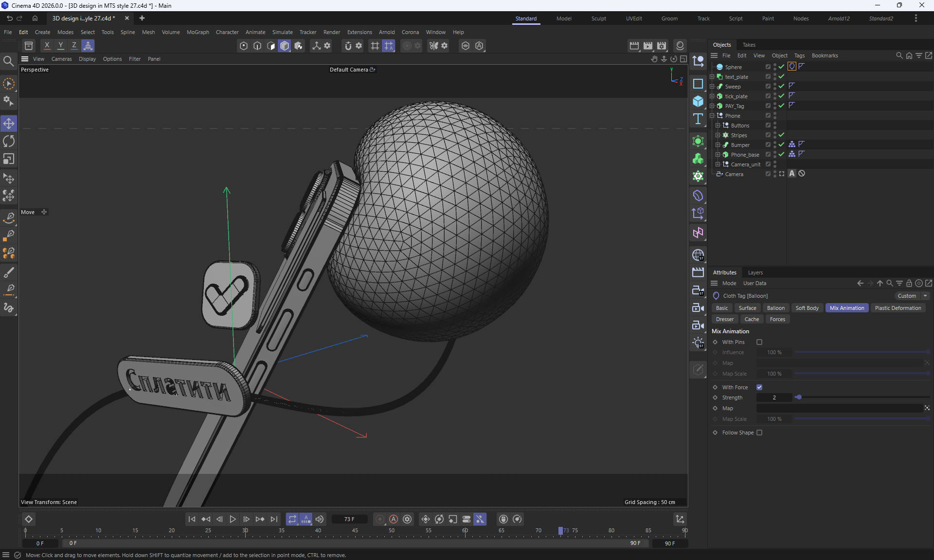Image resolution: width=934 pixels, height=560 pixels.
Task: Click the Autokeying button
Action: point(394,519)
